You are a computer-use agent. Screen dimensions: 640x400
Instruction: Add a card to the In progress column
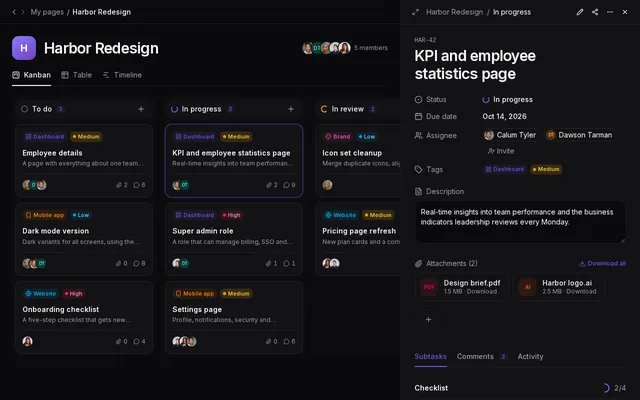pyautogui.click(x=291, y=109)
